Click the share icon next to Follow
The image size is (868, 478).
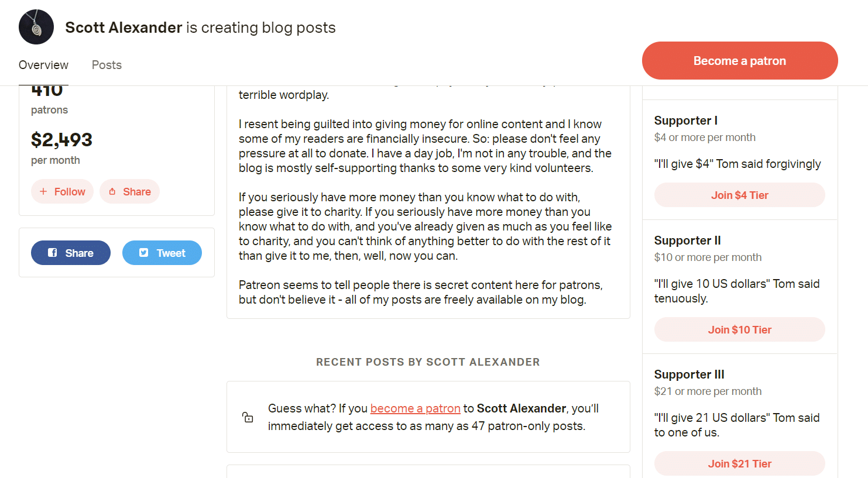[x=114, y=191]
